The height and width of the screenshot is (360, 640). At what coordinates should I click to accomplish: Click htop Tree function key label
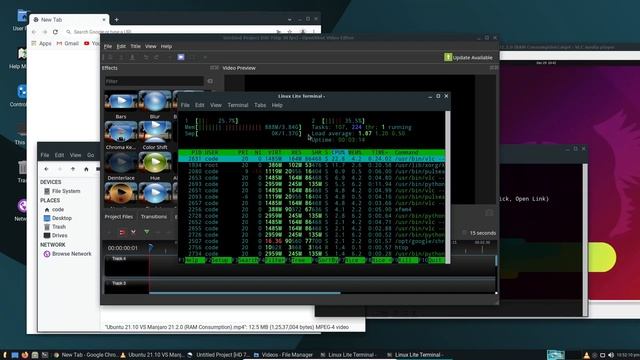[x=301, y=260]
